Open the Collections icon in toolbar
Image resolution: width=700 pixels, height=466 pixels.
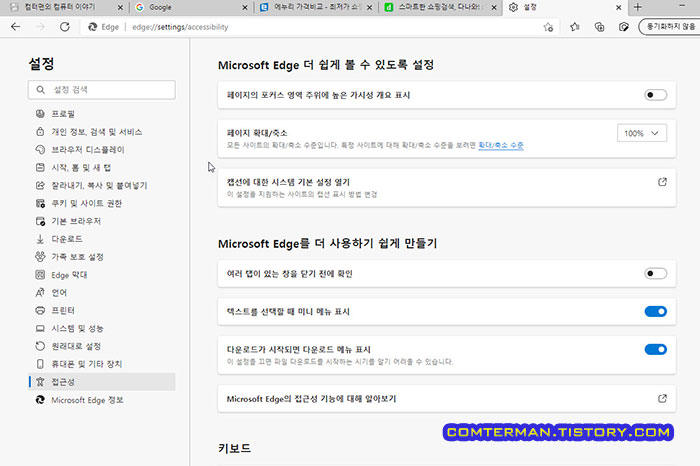599,27
